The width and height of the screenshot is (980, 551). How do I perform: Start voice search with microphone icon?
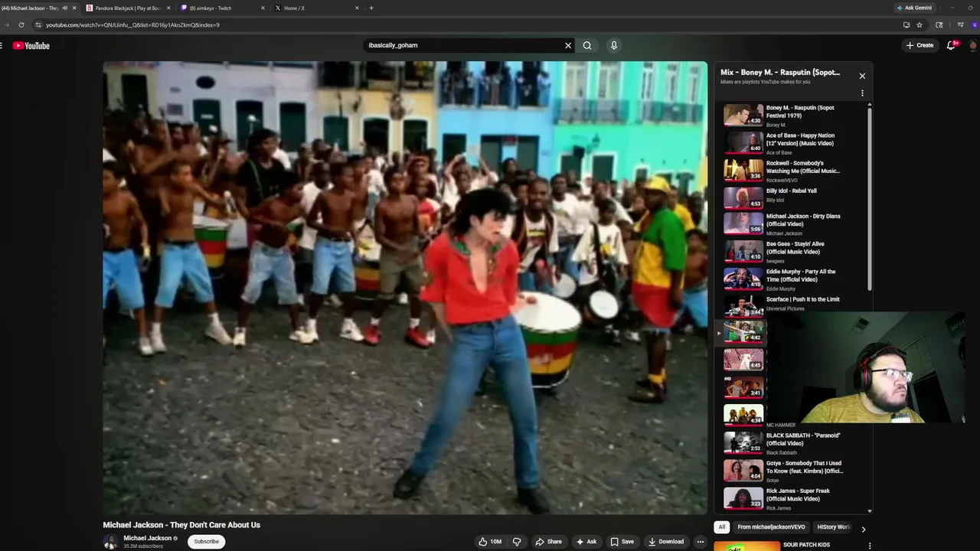613,45
